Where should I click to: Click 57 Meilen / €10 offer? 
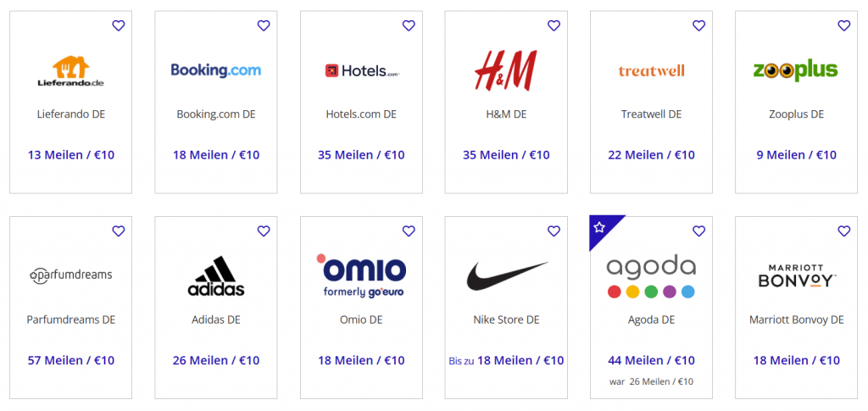click(x=71, y=360)
